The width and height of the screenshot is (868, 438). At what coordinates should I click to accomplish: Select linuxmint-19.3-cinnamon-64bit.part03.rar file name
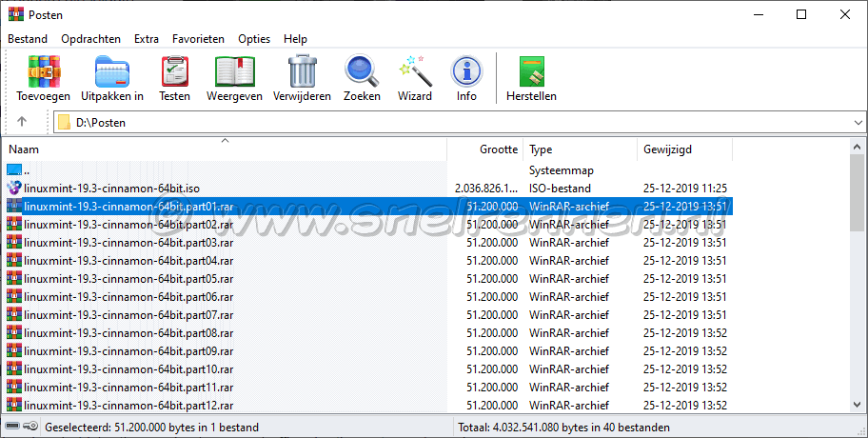click(128, 243)
